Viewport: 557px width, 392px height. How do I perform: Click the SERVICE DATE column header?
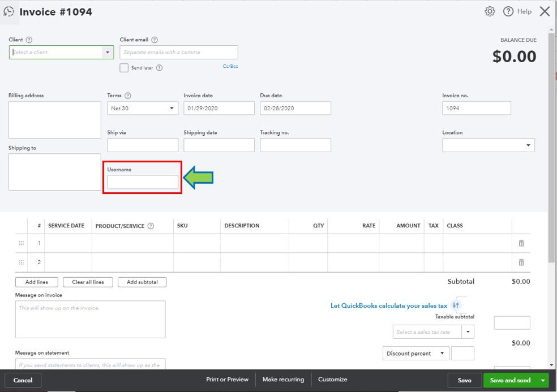[66, 226]
